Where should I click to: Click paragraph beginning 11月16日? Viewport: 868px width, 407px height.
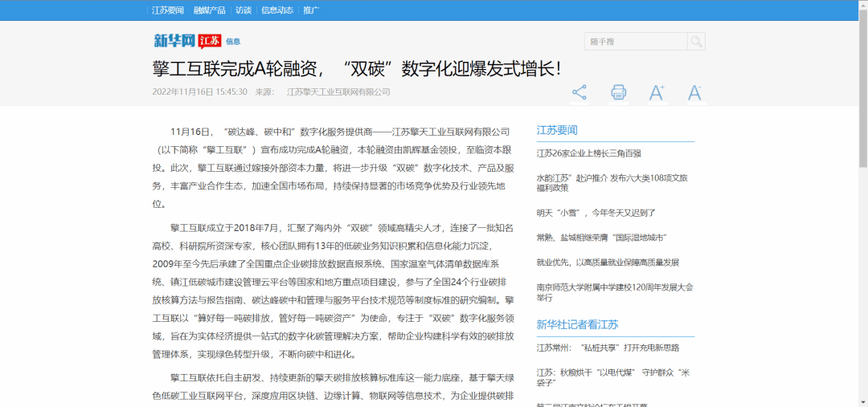click(334, 168)
